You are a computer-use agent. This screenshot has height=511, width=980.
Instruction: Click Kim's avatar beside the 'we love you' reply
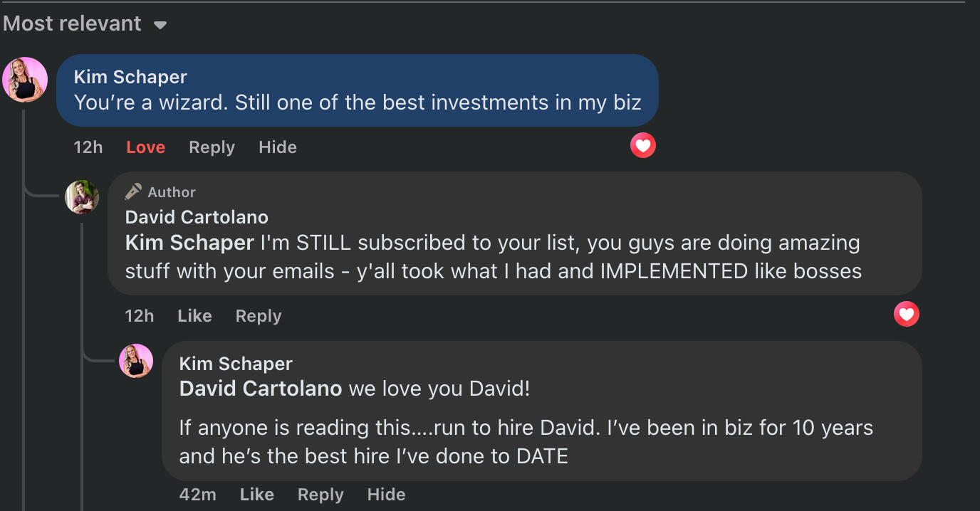(x=136, y=361)
